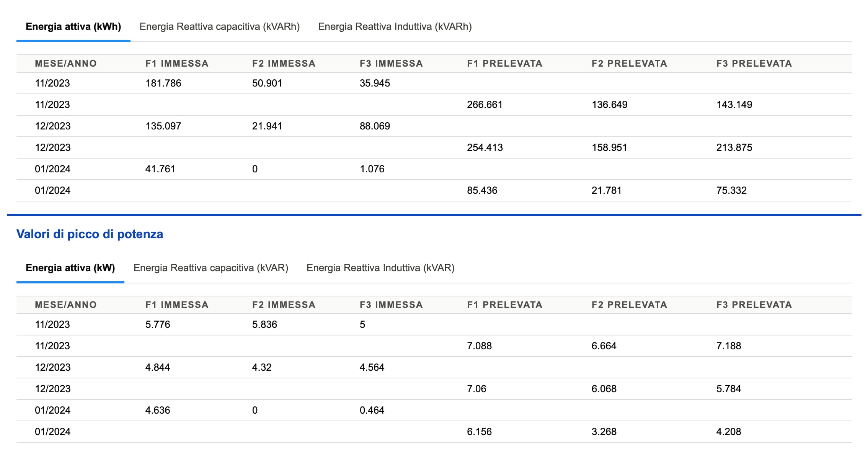Image resolution: width=868 pixels, height=455 pixels.
Task: Select the peak power value 4.564
Action: coord(372,367)
